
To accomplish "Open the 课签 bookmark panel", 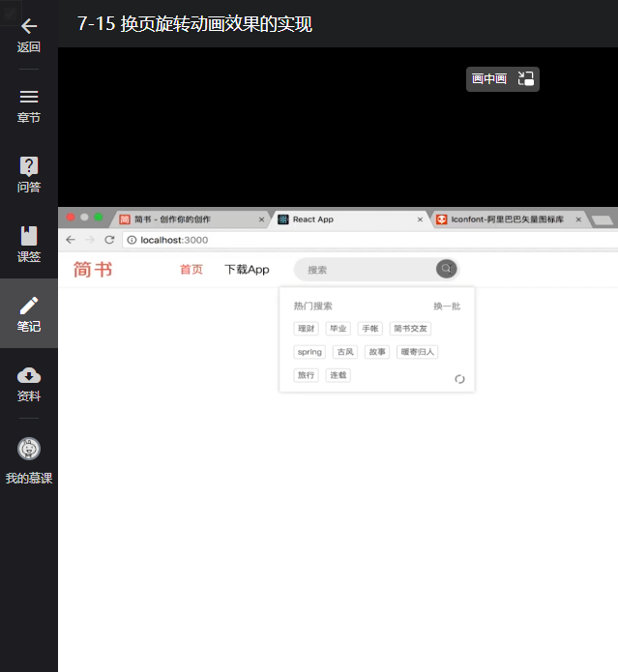I will (x=29, y=245).
